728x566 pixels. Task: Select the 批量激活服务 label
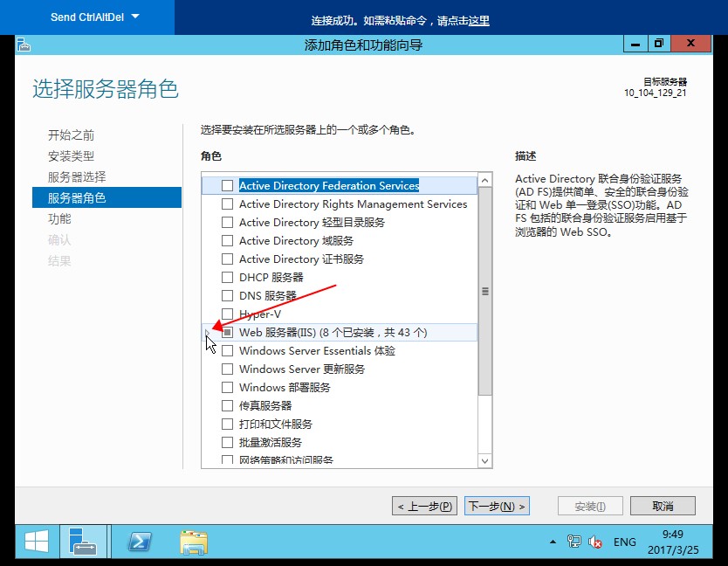(x=271, y=442)
